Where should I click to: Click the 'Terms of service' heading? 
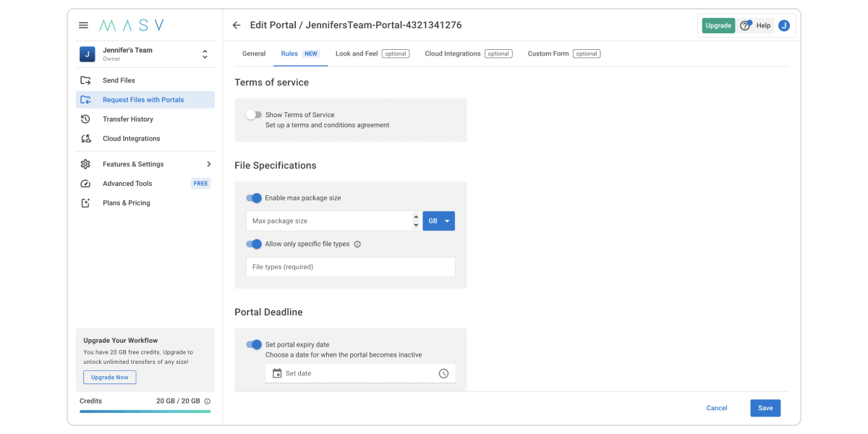271,82
